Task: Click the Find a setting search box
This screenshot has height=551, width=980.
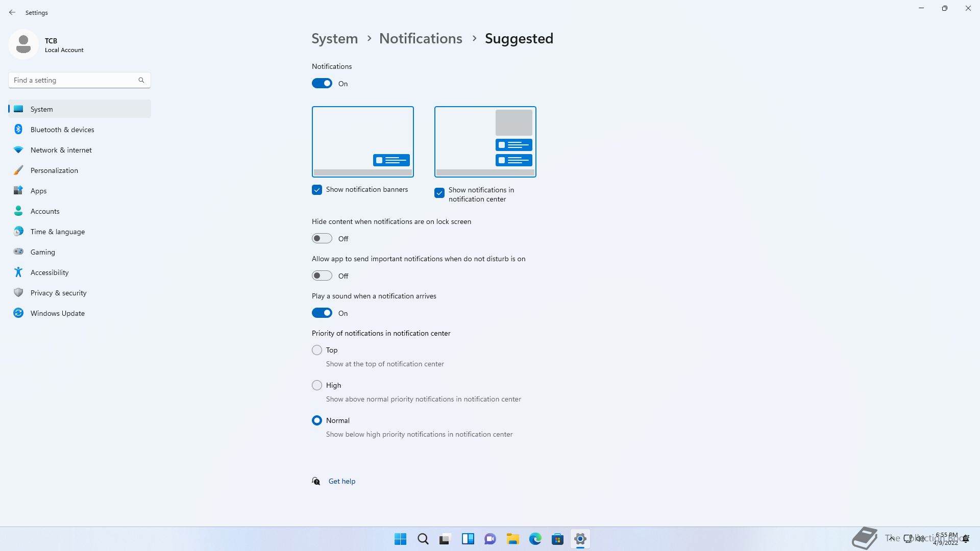Action: (74, 80)
